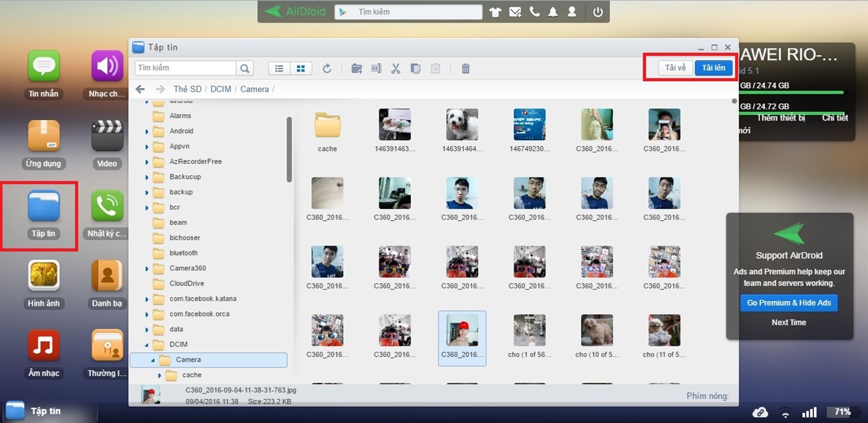The width and height of the screenshot is (868, 423).
Task: Click Go Premium & Hide Ads button
Action: coord(789,303)
